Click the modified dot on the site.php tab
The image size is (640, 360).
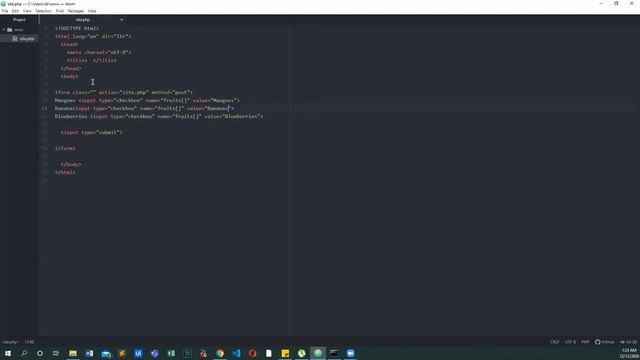[x=121, y=20]
